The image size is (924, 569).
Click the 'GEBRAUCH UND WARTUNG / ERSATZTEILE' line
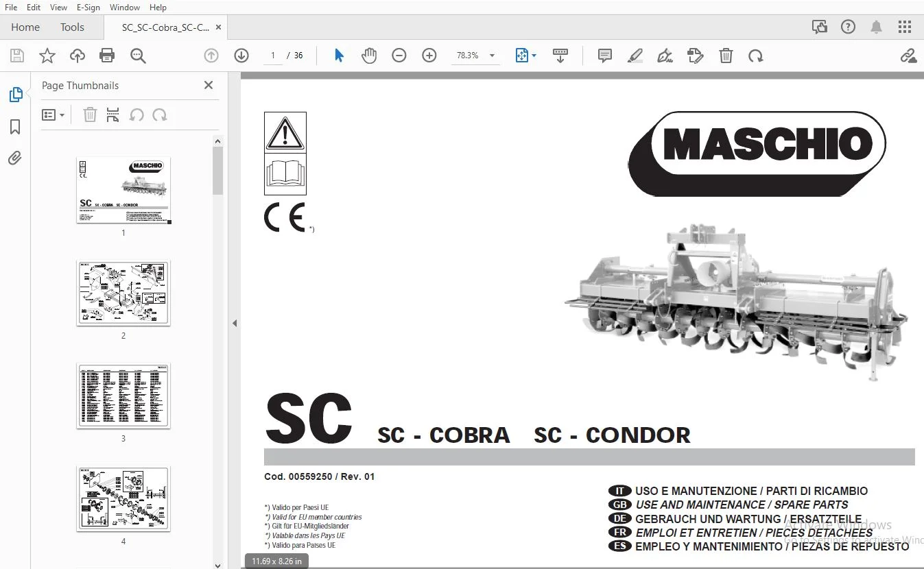748,519
